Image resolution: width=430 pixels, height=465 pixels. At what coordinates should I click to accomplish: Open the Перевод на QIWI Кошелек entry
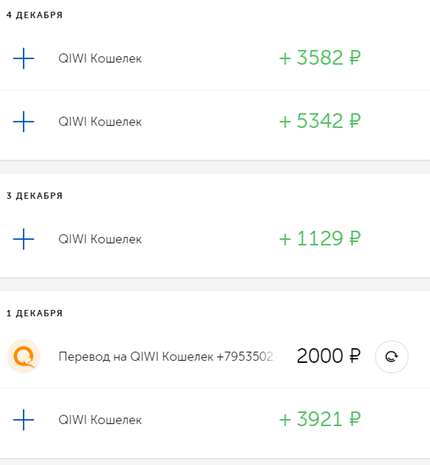click(x=215, y=356)
